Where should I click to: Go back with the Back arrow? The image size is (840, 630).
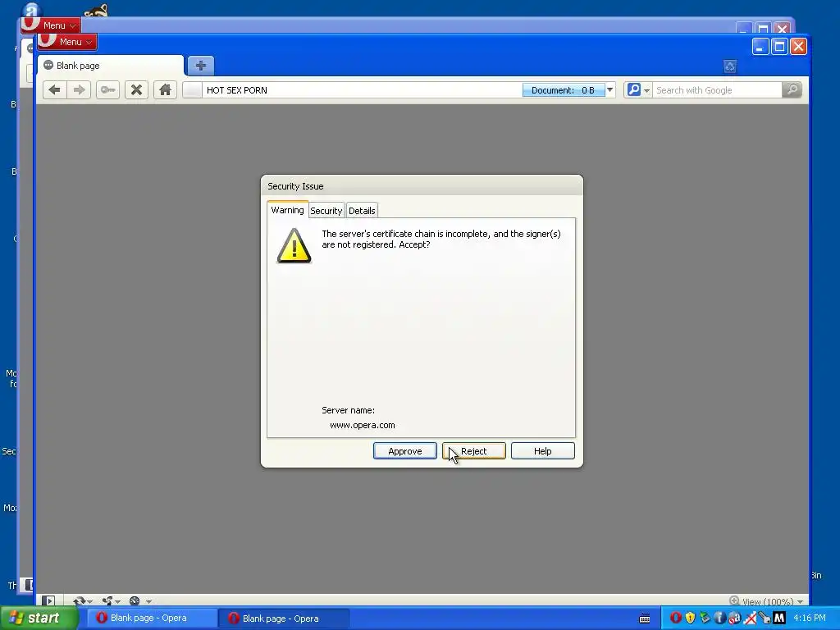click(55, 90)
